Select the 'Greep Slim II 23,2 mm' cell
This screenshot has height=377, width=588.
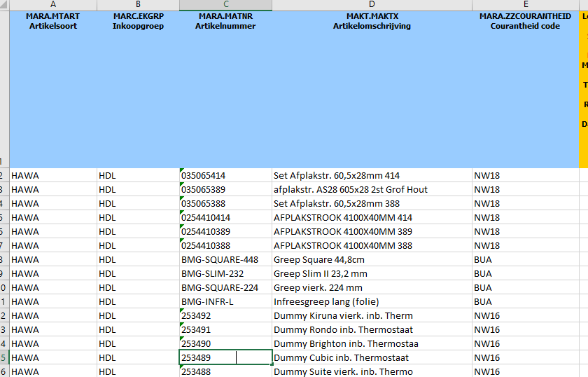click(371, 273)
